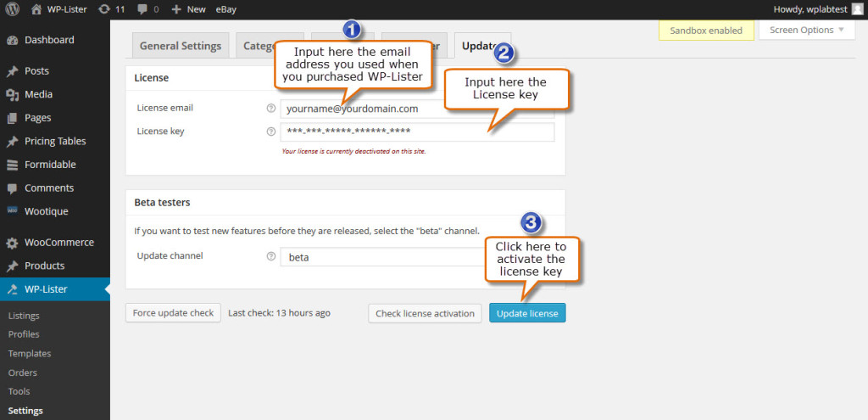Click the Beta testers section heading
Image resolution: width=868 pixels, height=420 pixels.
tap(162, 203)
